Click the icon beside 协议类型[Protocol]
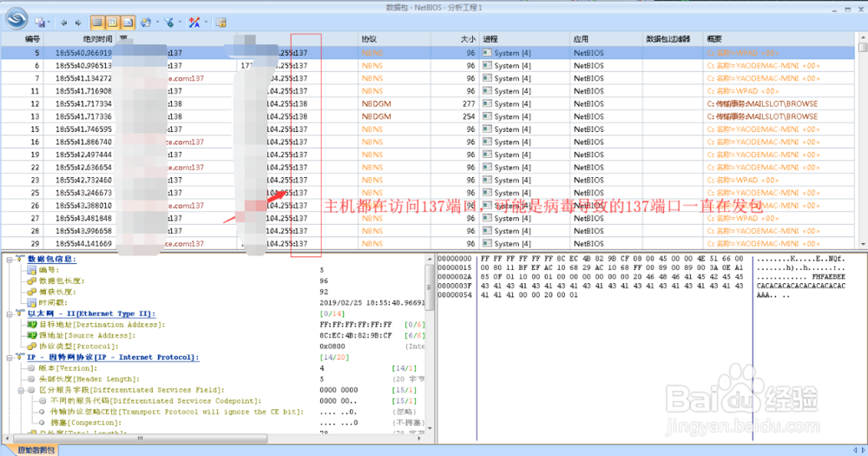Screen dimensions: 868x456 point(31,347)
